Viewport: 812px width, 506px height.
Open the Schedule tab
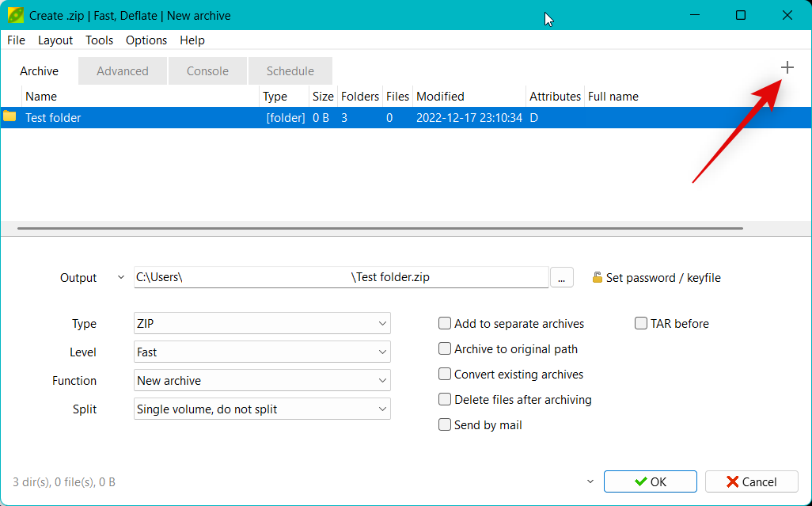pos(290,71)
